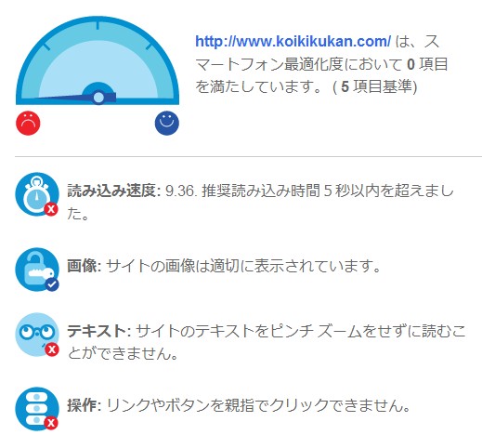
Task: Click the blue smiley face icon
Action: tap(167, 123)
